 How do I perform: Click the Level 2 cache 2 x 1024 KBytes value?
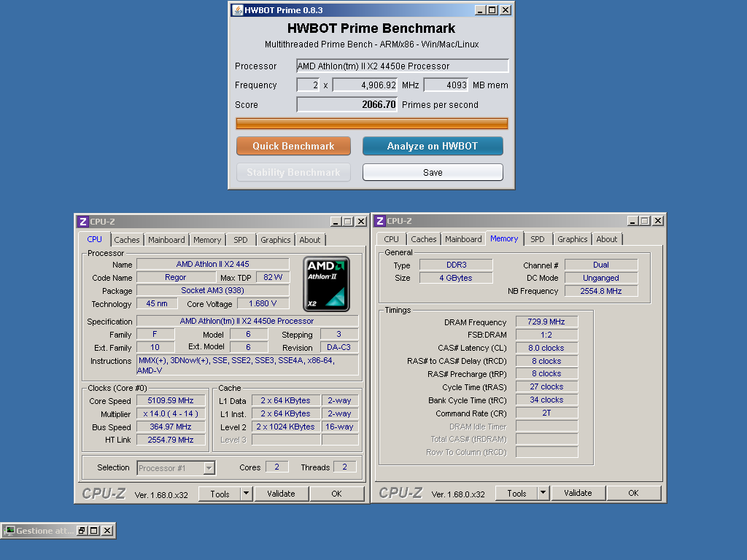click(286, 427)
